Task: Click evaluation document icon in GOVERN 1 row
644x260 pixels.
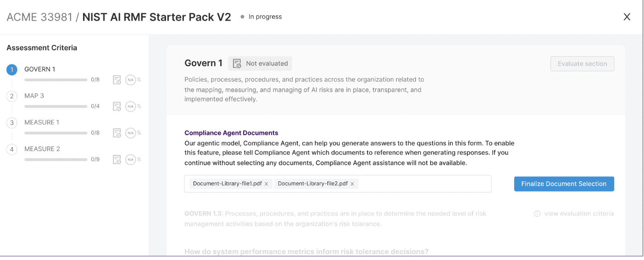Action: (117, 80)
